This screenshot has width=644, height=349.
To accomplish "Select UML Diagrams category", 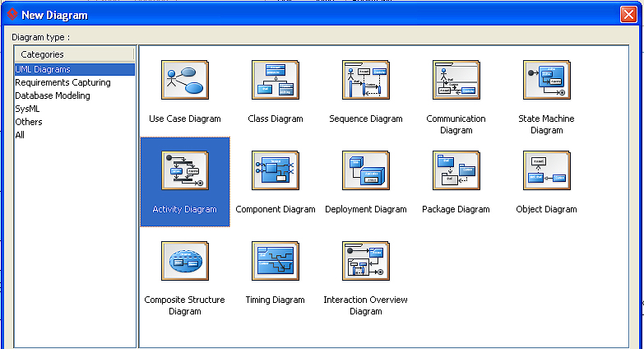I will tap(43, 70).
